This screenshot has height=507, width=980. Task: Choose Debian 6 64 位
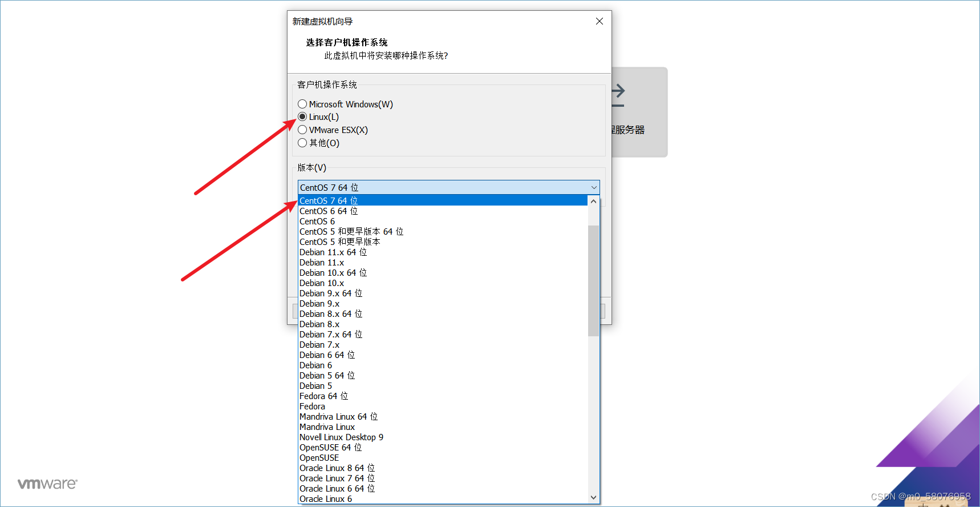click(x=443, y=355)
